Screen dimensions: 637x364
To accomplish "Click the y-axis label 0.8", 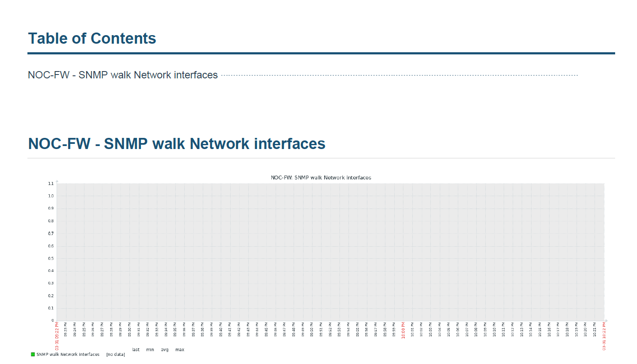I will tap(51, 221).
